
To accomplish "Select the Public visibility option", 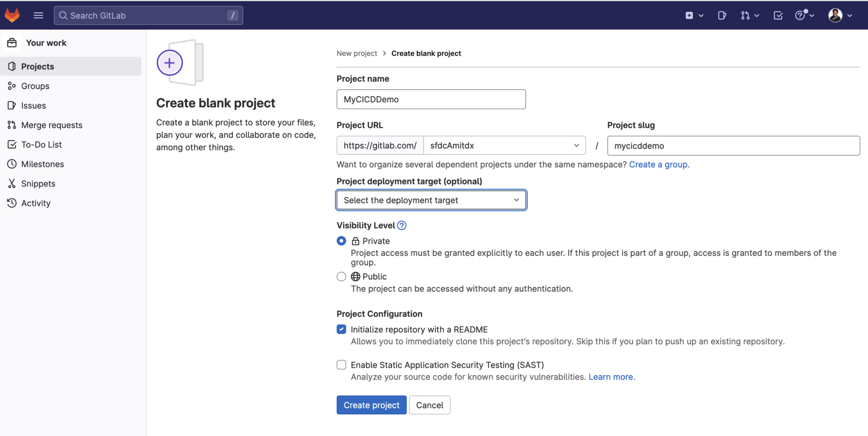I will [341, 276].
